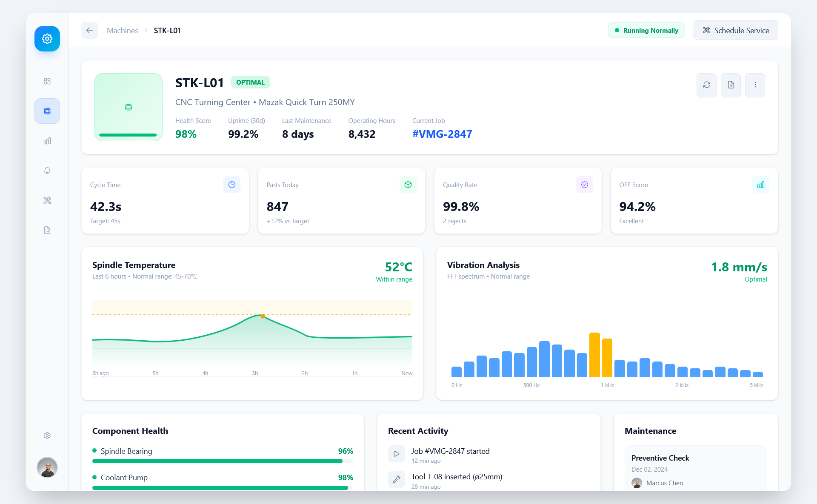The image size is (817, 504).
Task: Click the Health Score progress bar
Action: pos(128,134)
